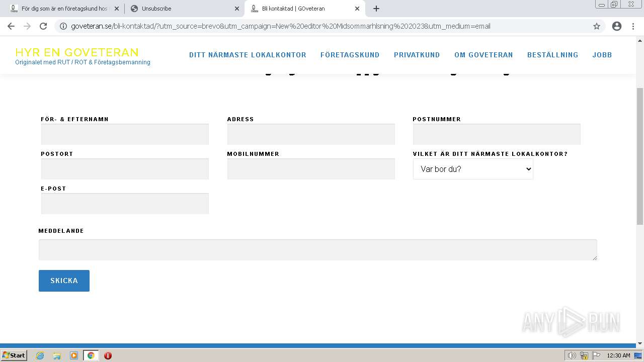The image size is (644, 362).
Task: View site information icon in the address bar
Action: coord(63,26)
